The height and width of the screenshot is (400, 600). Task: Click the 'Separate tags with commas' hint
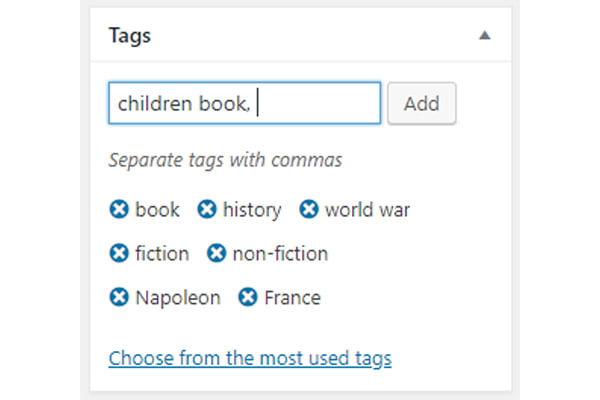[x=225, y=160]
